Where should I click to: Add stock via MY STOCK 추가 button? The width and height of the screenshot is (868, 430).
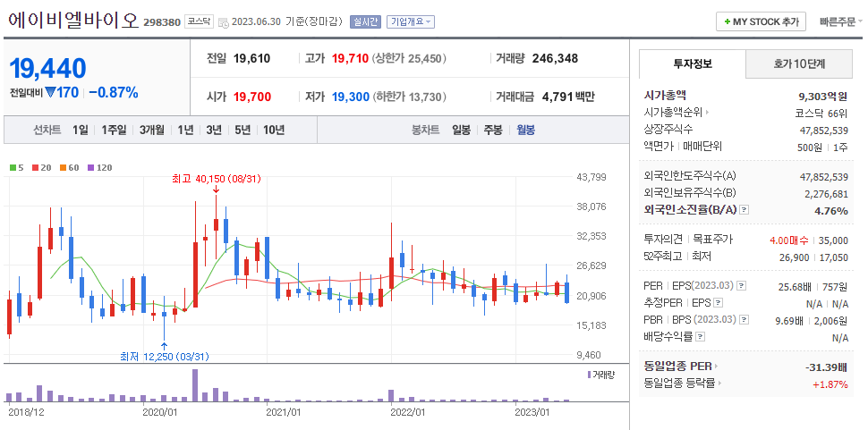[x=762, y=22]
